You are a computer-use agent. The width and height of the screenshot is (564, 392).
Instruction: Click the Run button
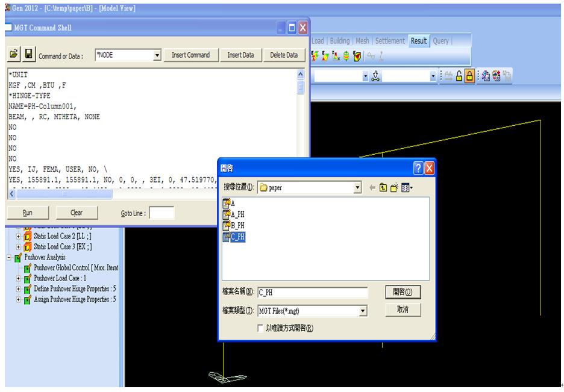coord(28,213)
